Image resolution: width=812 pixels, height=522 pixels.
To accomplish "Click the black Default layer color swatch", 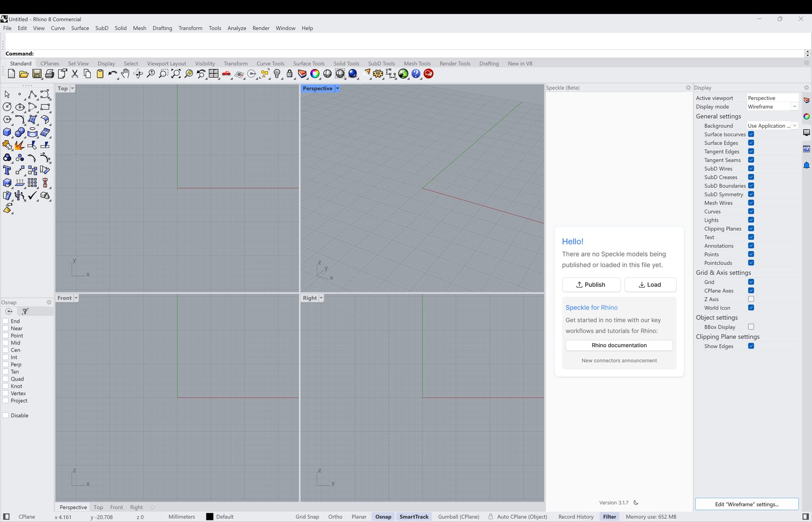I will pos(210,517).
